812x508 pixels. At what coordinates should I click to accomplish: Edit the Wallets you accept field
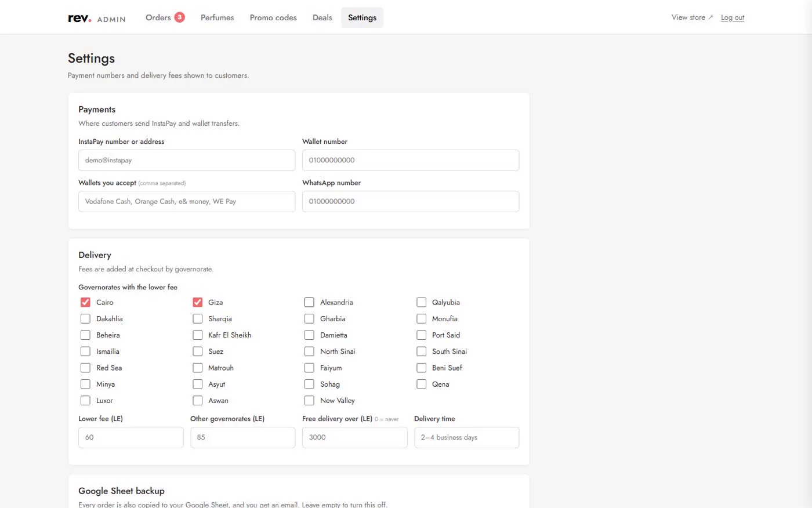pyautogui.click(x=187, y=201)
